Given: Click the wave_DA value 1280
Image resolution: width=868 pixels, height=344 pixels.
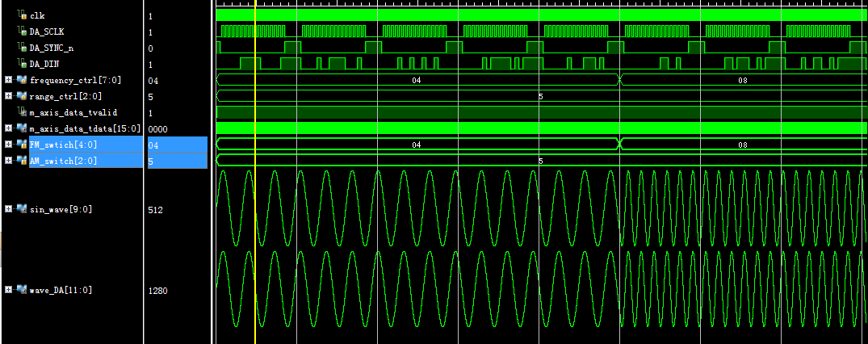Looking at the screenshot, I should (x=157, y=291).
